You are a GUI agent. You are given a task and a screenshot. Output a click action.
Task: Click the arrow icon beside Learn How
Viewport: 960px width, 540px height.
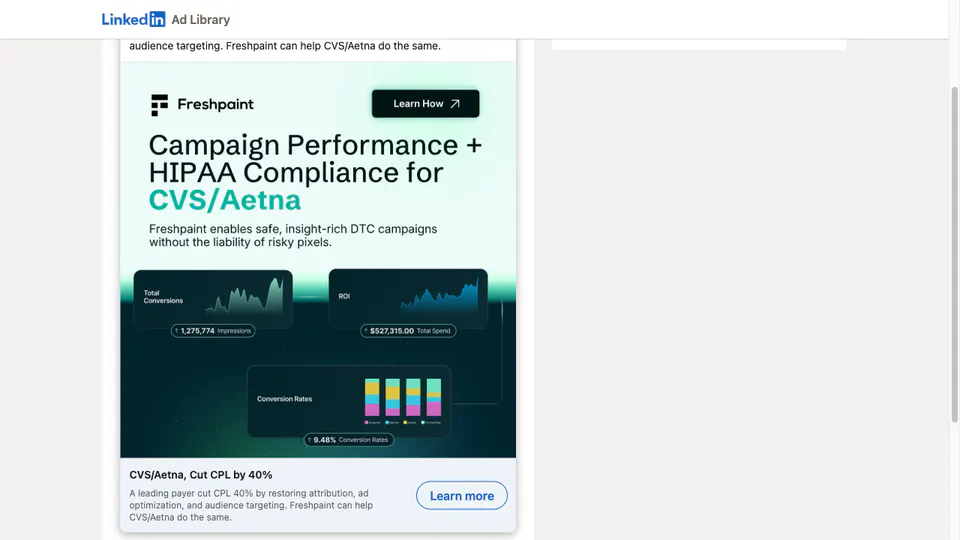455,103
